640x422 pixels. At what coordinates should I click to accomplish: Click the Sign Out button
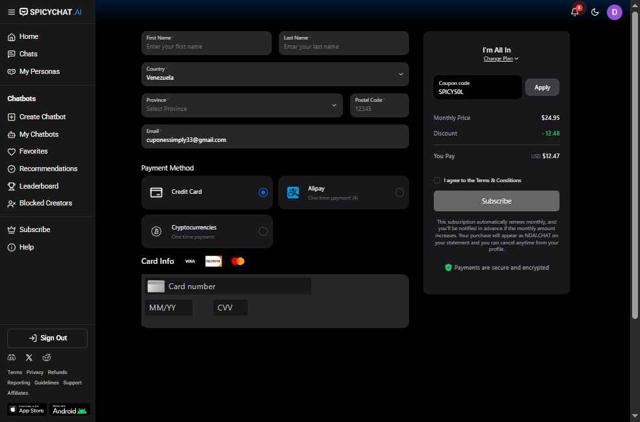(47, 338)
